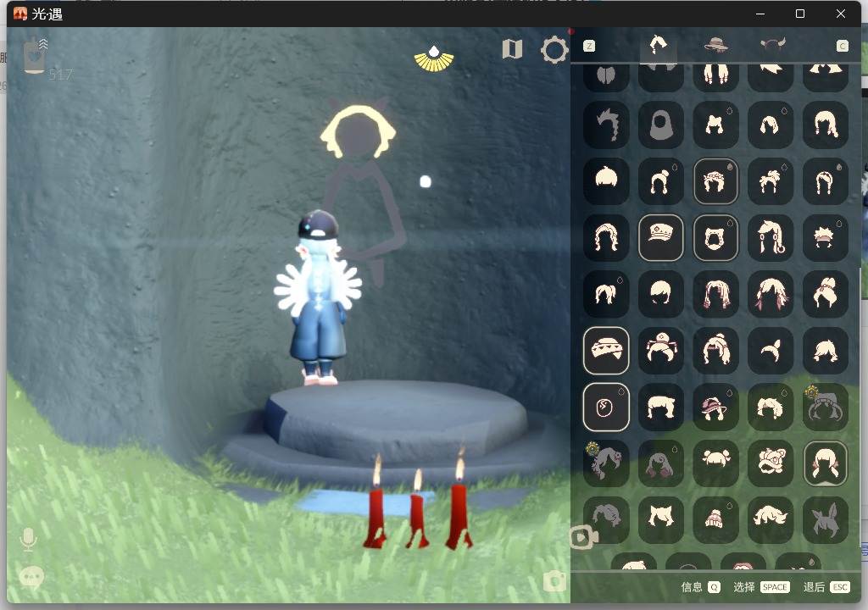This screenshot has width=868, height=610.
Task: Select the short hair with cat ears
Action: pos(715,125)
